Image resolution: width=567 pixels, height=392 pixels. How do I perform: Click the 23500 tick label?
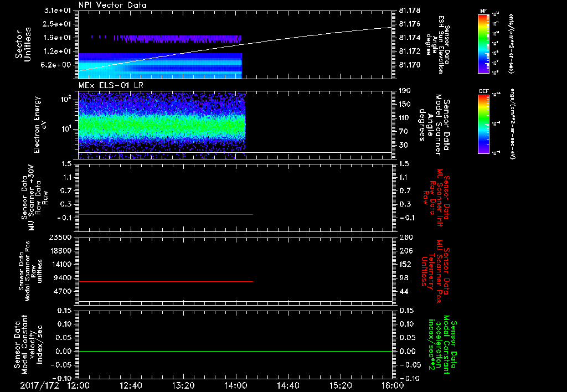pos(60,237)
